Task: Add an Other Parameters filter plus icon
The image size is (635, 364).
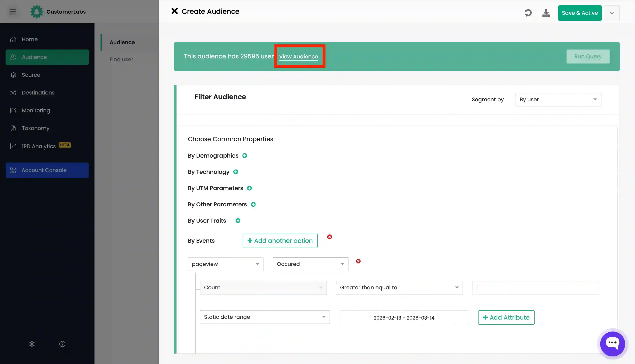Action: [253, 204]
